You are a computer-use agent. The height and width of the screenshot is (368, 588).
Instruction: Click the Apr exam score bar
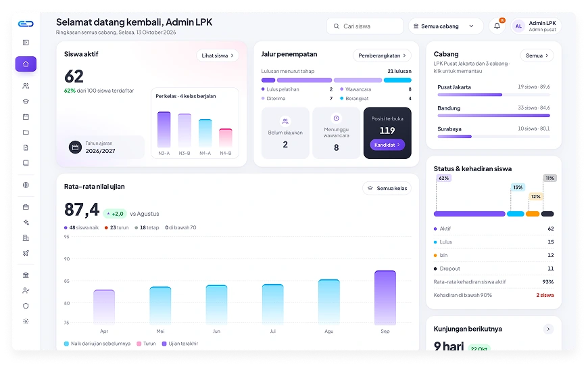[x=104, y=307]
